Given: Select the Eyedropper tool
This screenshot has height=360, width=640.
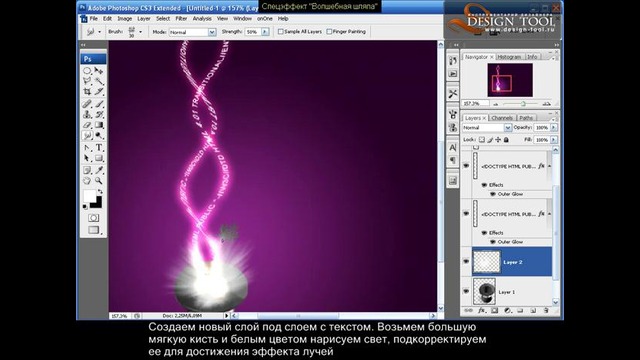Looking at the screenshot, I should click(99, 170).
